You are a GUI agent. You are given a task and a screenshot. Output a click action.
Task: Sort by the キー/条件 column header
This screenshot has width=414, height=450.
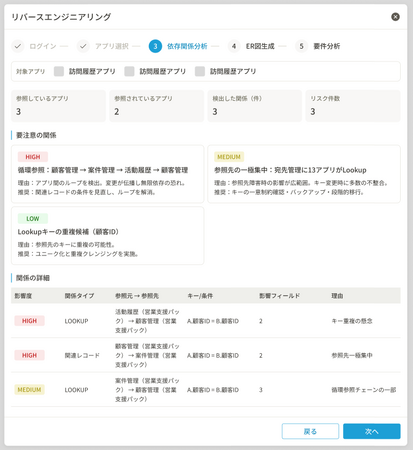click(x=200, y=296)
